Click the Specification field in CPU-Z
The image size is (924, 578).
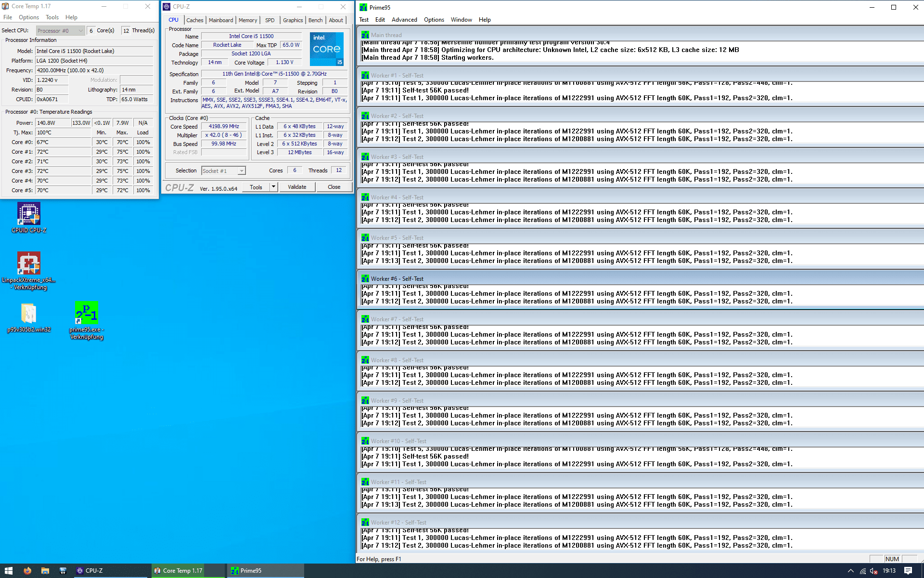pos(274,74)
